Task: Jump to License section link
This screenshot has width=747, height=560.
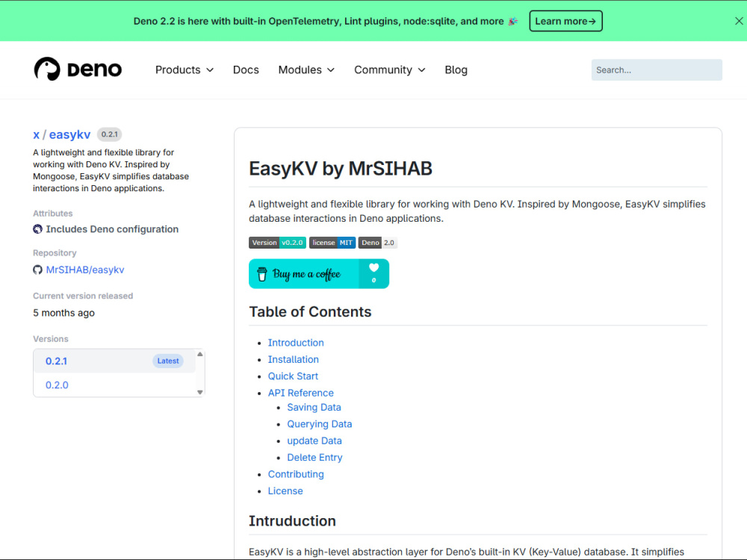Action: [x=285, y=491]
